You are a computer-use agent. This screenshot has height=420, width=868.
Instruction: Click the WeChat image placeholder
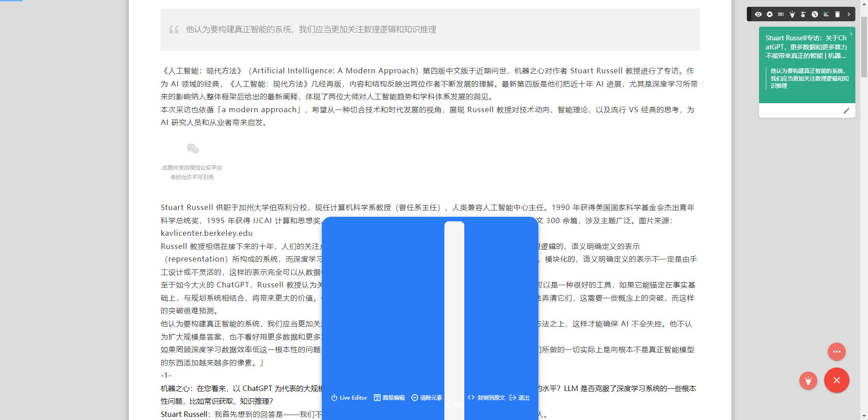pos(193,161)
